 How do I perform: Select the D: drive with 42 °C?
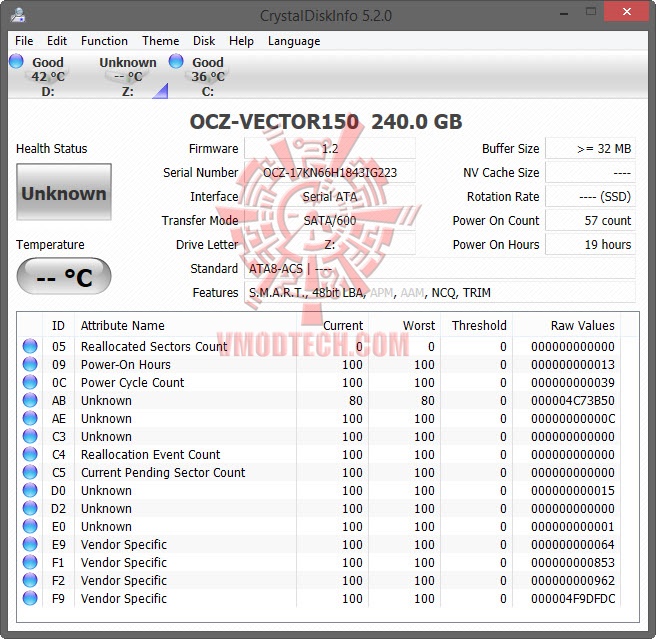[48, 77]
